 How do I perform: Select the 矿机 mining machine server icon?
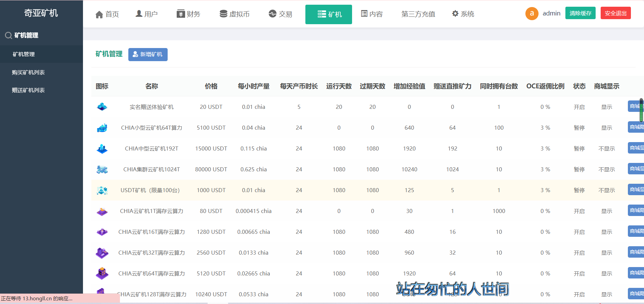click(321, 14)
